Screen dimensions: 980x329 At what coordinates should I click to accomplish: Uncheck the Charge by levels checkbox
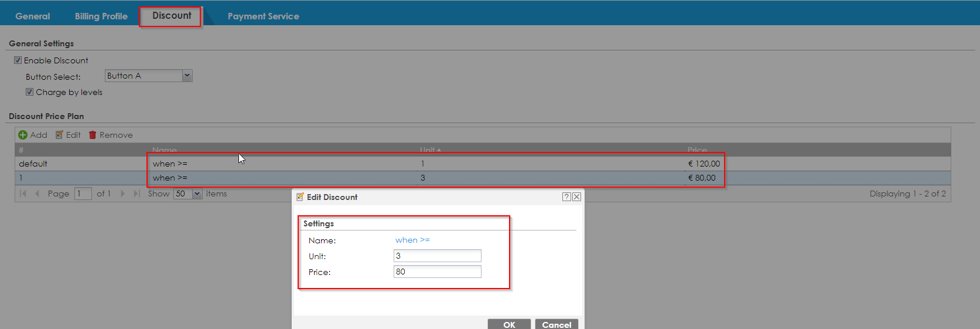click(x=30, y=92)
